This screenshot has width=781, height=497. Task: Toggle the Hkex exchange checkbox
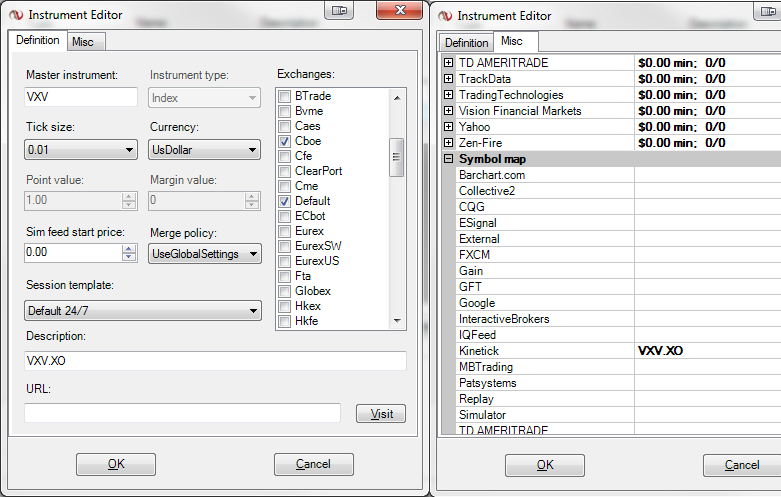[284, 306]
